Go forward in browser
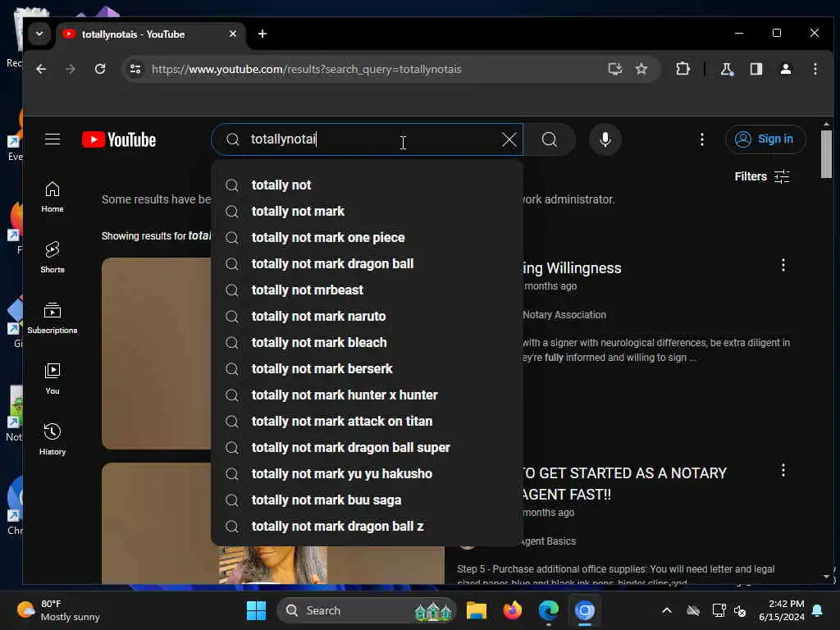 click(71, 69)
